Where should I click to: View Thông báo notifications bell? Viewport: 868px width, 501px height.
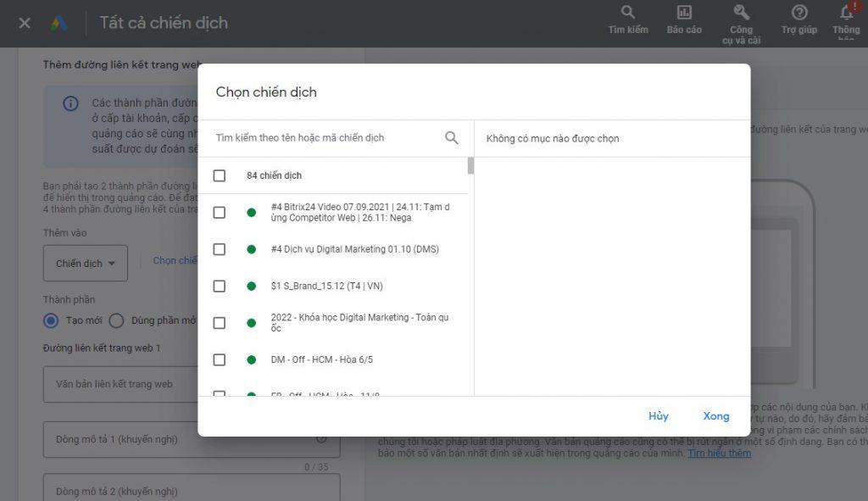coord(846,19)
